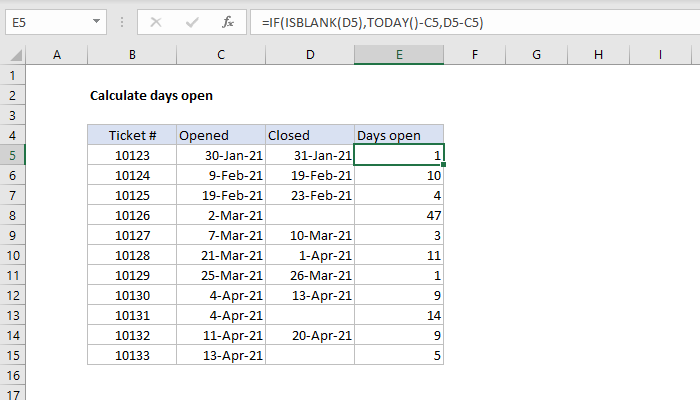Select column H header

pyautogui.click(x=598, y=55)
